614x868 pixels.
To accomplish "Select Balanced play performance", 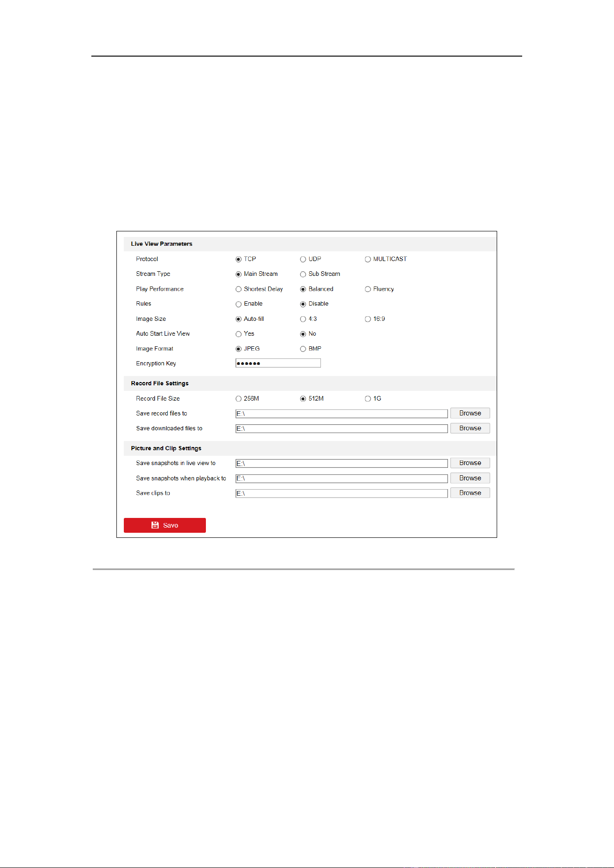I will [303, 289].
